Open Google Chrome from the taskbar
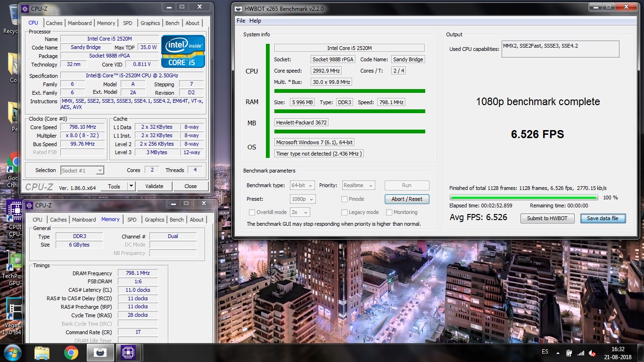The width and height of the screenshot is (644, 362). [x=71, y=353]
